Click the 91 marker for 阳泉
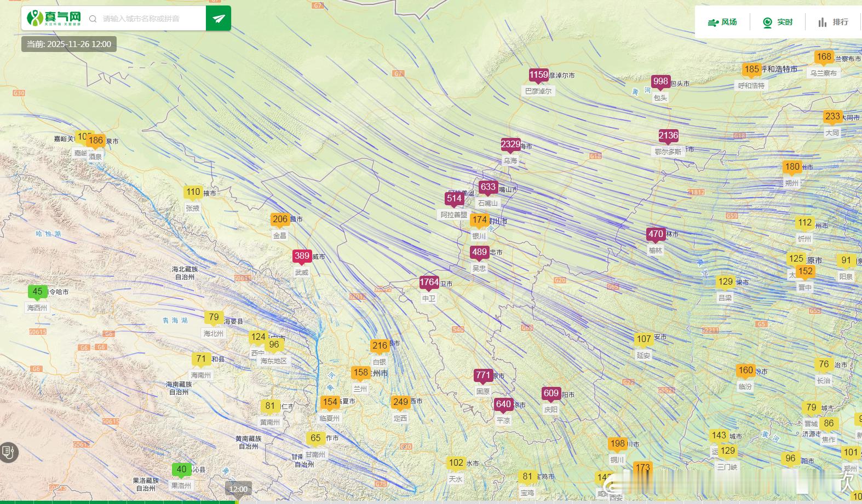The width and height of the screenshot is (862, 504). click(847, 260)
